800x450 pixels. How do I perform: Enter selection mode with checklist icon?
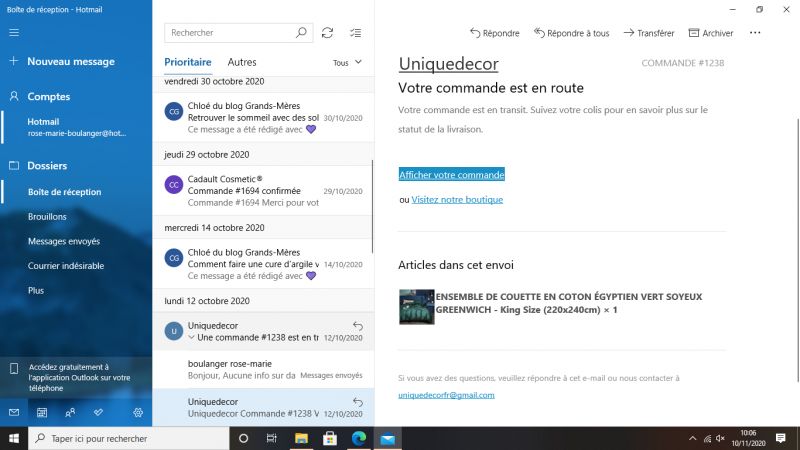tap(356, 33)
